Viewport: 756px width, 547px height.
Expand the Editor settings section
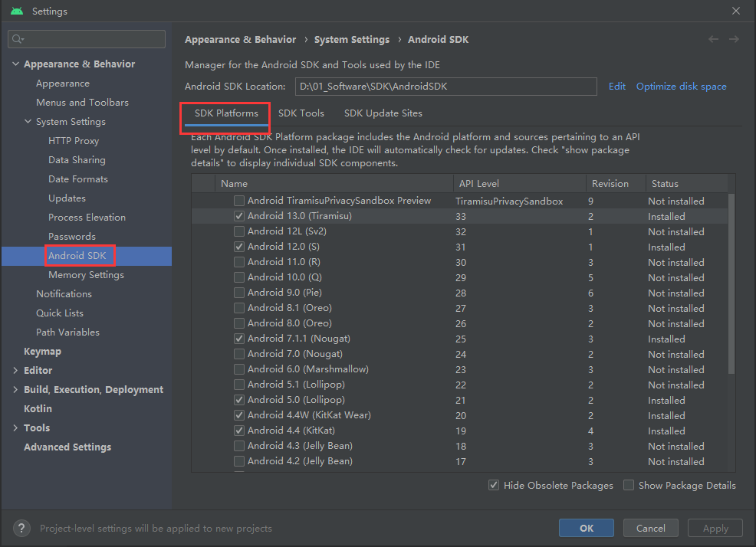16,371
